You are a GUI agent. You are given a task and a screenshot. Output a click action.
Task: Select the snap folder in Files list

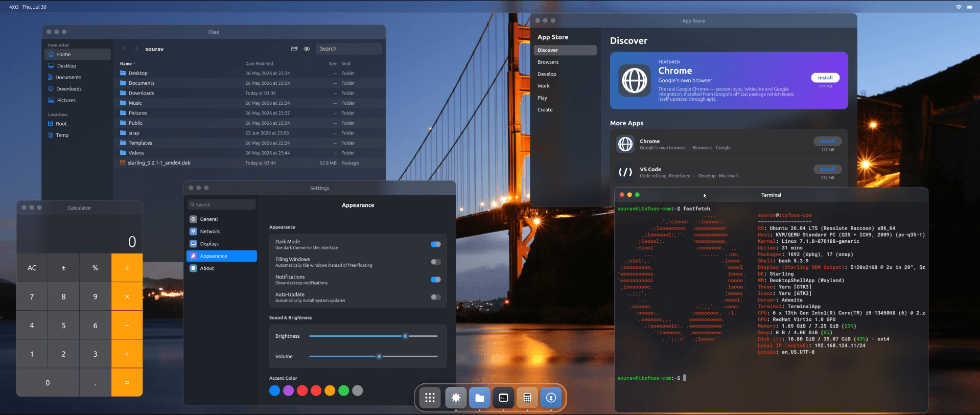(x=250, y=133)
